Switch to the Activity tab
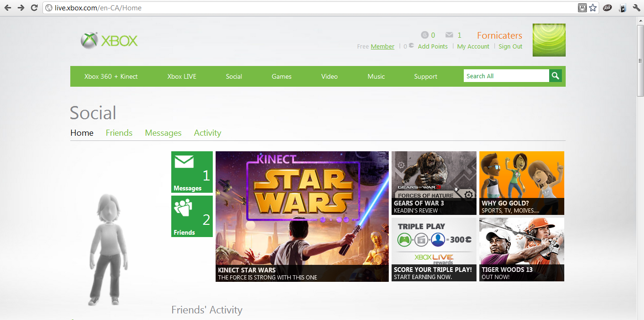Screen dimensions: 644x320 (208, 133)
